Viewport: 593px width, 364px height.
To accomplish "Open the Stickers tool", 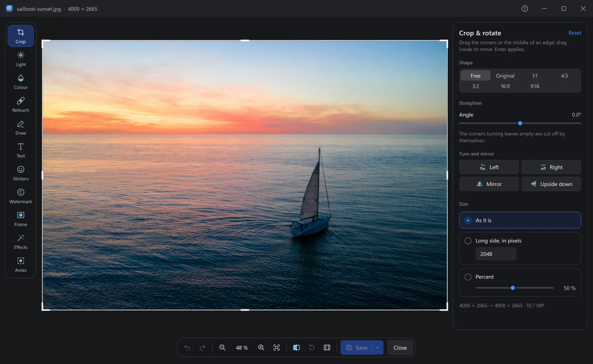I will click(20, 173).
